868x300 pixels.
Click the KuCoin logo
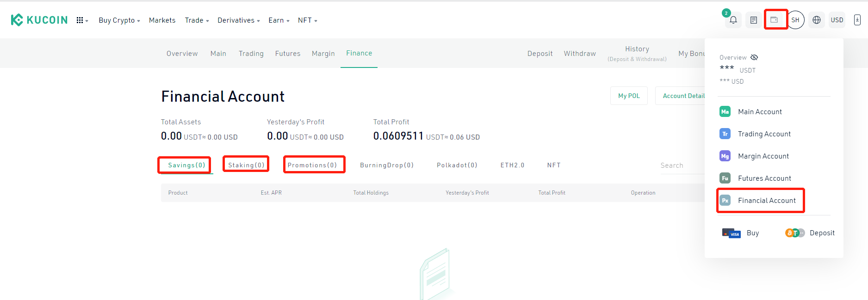[39, 20]
